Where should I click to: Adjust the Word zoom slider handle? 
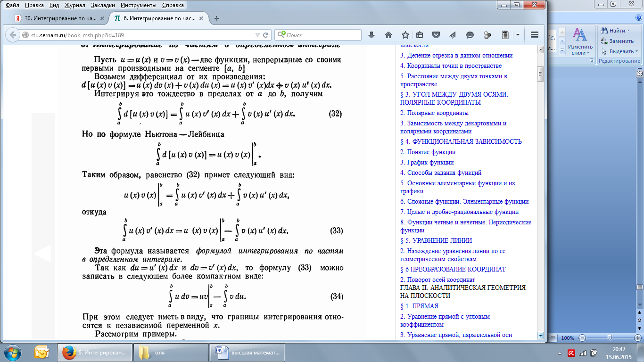click(x=610, y=338)
